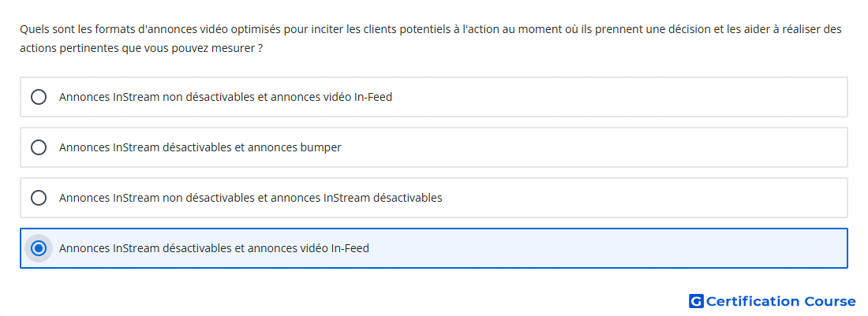Click 'In-Feed' in the blue highlighted answer
868x316 pixels.
[x=350, y=248]
